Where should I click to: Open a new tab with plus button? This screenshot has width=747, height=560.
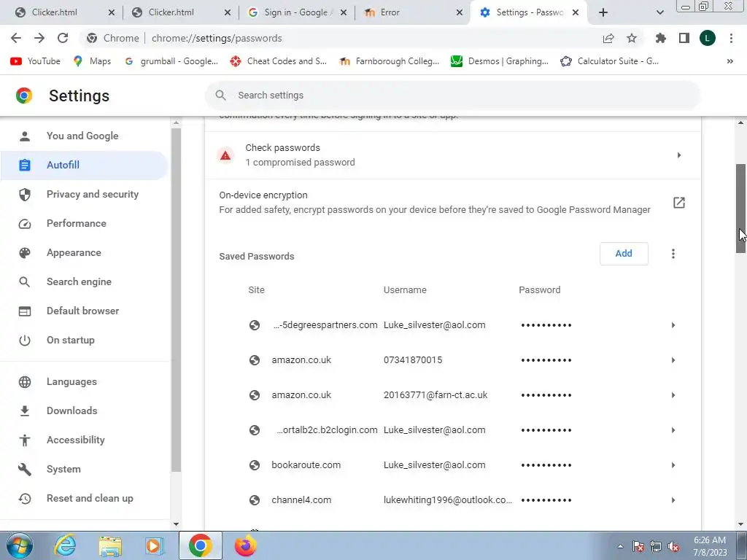(603, 12)
